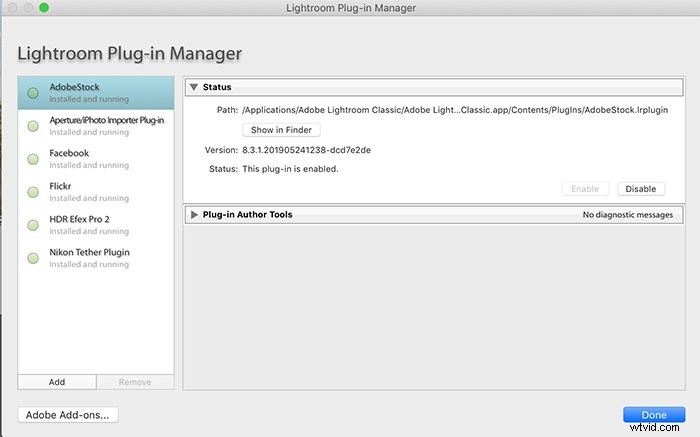This screenshot has height=437, width=700.
Task: Choose the Flickr plug-in
Action: [x=96, y=192]
